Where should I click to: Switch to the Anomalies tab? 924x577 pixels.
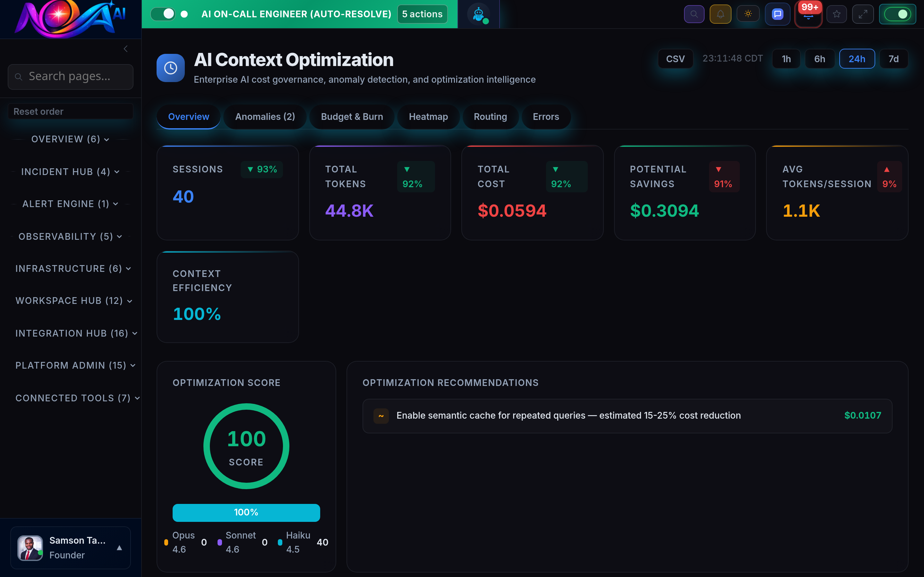click(265, 117)
